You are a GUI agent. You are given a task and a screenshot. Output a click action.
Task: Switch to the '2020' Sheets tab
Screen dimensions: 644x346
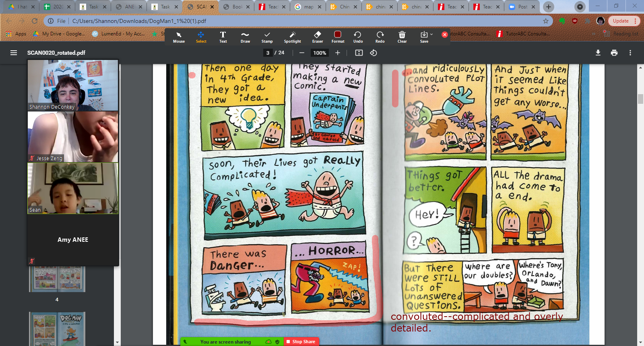tap(58, 7)
